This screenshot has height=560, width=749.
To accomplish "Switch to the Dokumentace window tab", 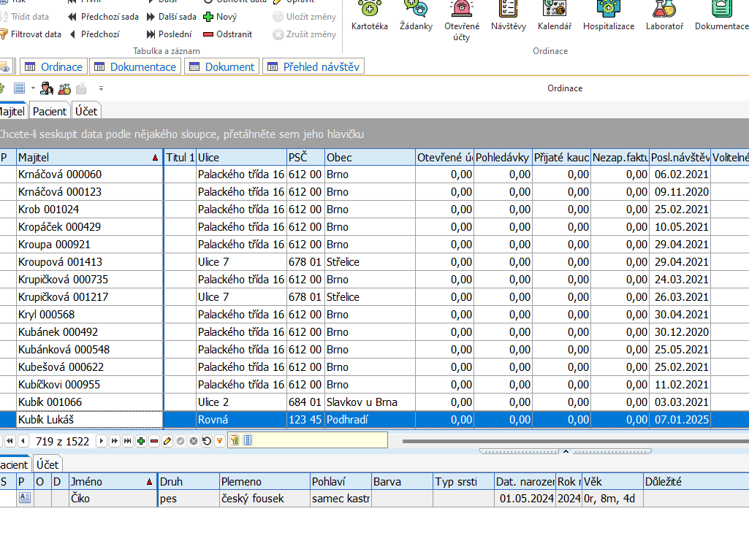I will click(x=136, y=67).
